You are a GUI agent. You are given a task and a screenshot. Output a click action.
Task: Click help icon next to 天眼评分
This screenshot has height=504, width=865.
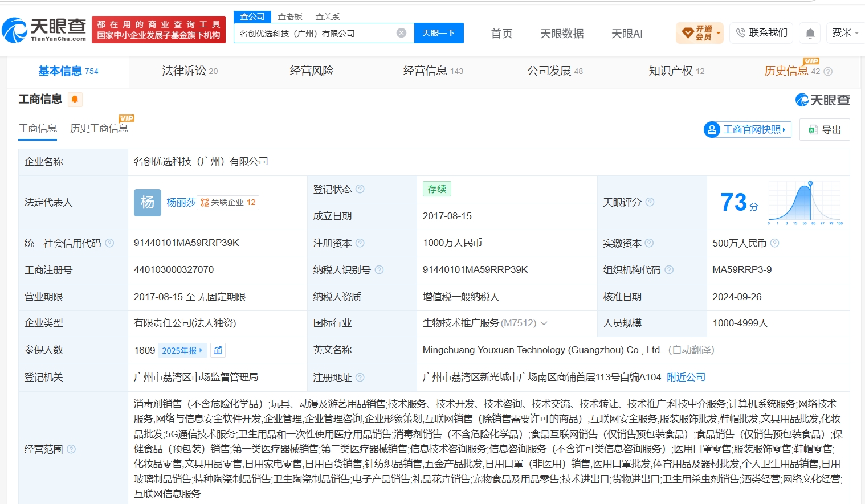[650, 202]
